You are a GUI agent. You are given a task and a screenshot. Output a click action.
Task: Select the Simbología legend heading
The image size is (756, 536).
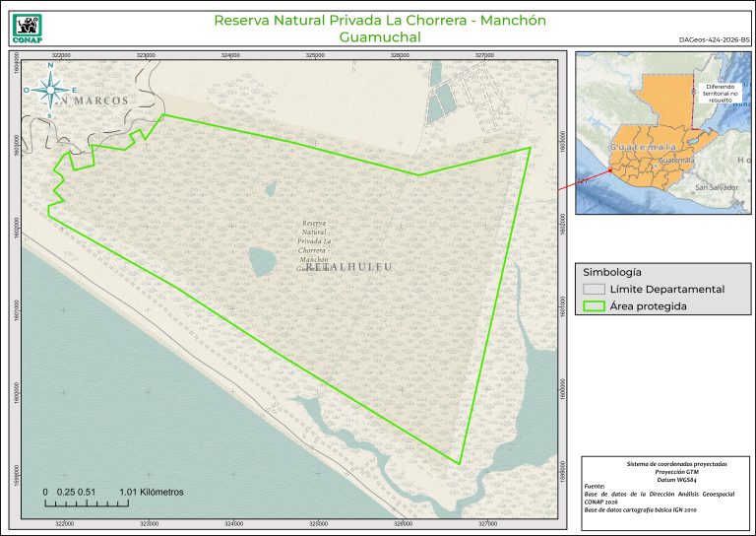[x=612, y=271]
